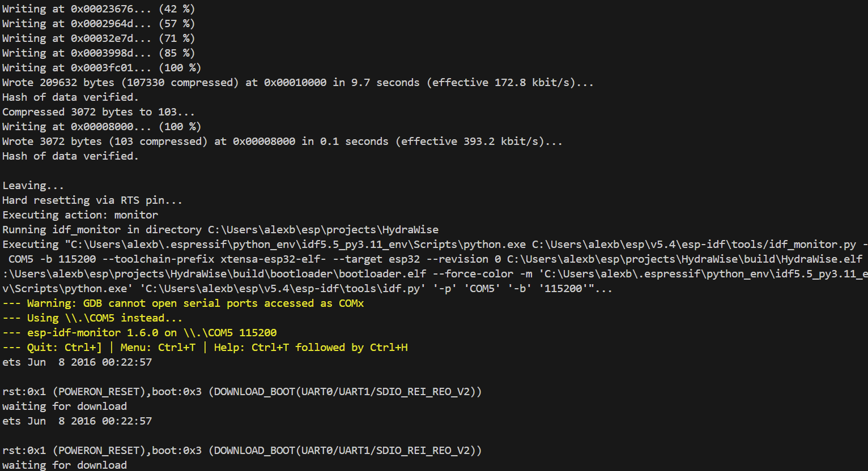The height and width of the screenshot is (471, 868).
Task: Click the HydraWise.elf build path
Action: click(684, 259)
